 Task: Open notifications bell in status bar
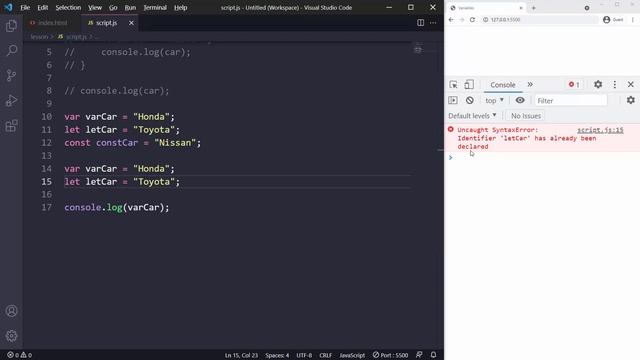[433, 355]
